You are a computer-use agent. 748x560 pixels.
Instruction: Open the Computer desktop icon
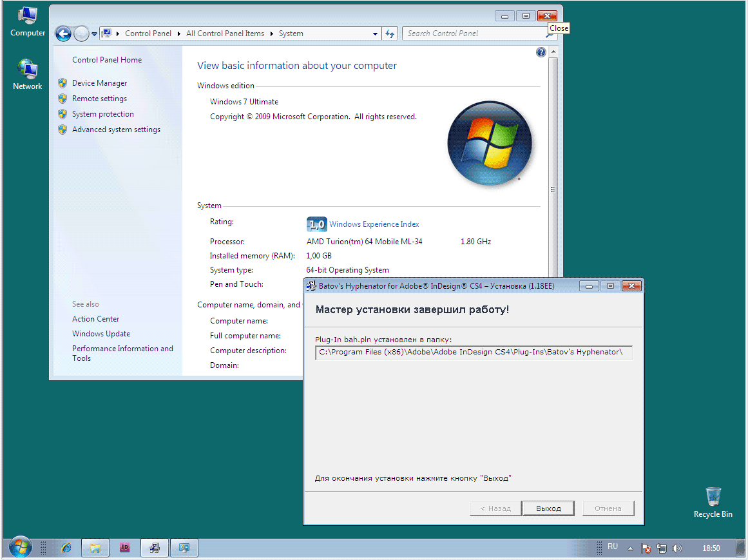coord(27,21)
